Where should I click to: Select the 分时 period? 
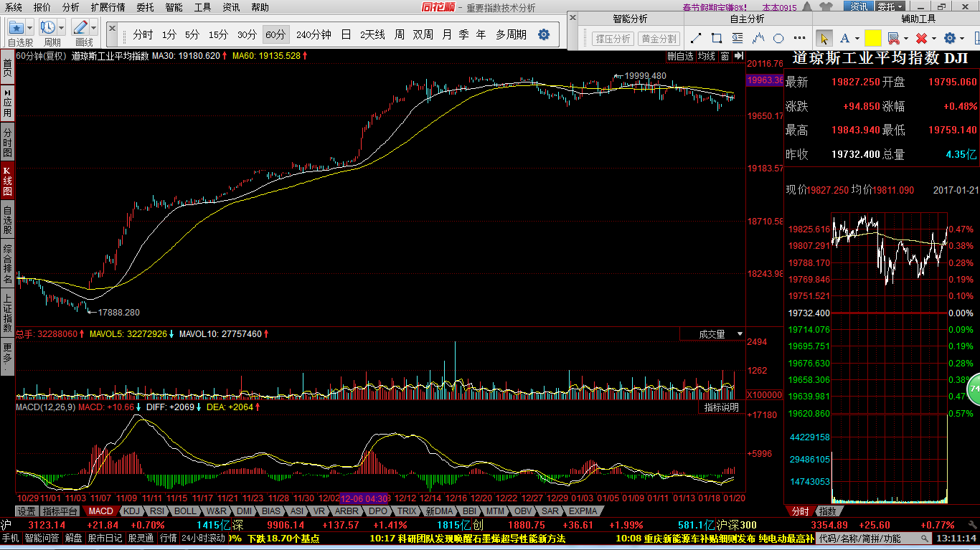click(x=143, y=34)
